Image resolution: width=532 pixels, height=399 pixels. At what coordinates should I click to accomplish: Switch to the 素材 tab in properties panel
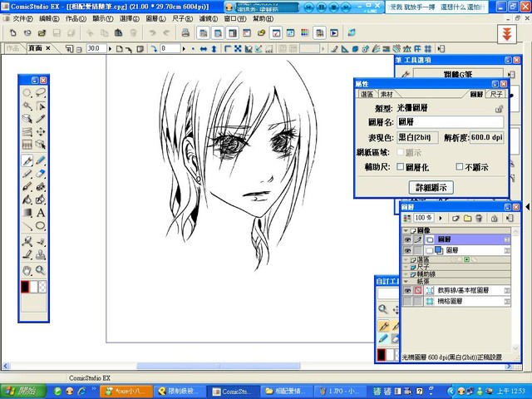[x=387, y=94]
